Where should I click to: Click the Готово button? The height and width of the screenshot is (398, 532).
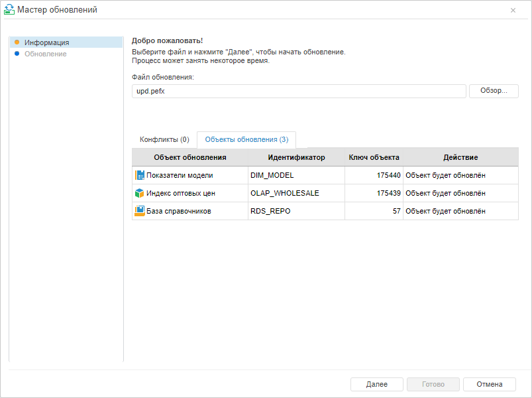coord(433,384)
